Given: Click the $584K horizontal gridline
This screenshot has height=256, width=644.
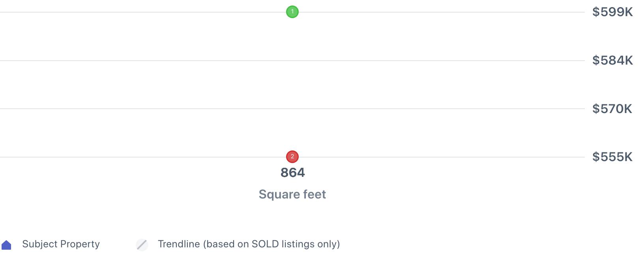Looking at the screenshot, I should click(158, 61).
